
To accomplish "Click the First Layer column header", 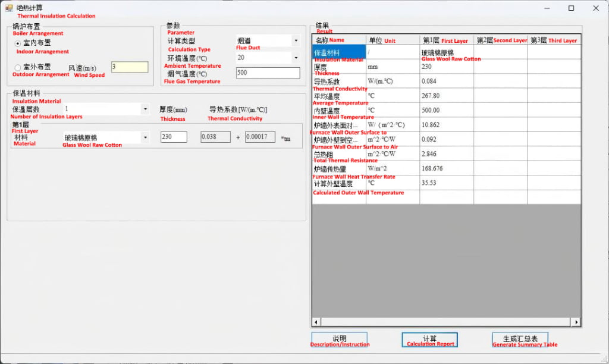I will [446, 40].
